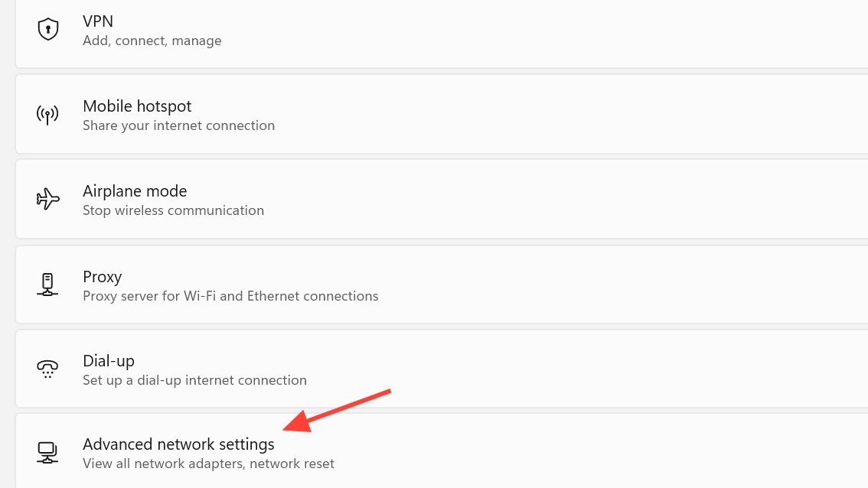Viewport: 868px width, 488px height.
Task: Click the Dial-up telephone icon
Action: click(48, 369)
